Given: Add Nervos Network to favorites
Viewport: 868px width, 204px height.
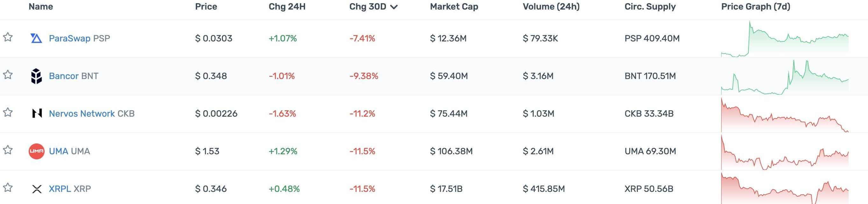Looking at the screenshot, I should tap(8, 112).
